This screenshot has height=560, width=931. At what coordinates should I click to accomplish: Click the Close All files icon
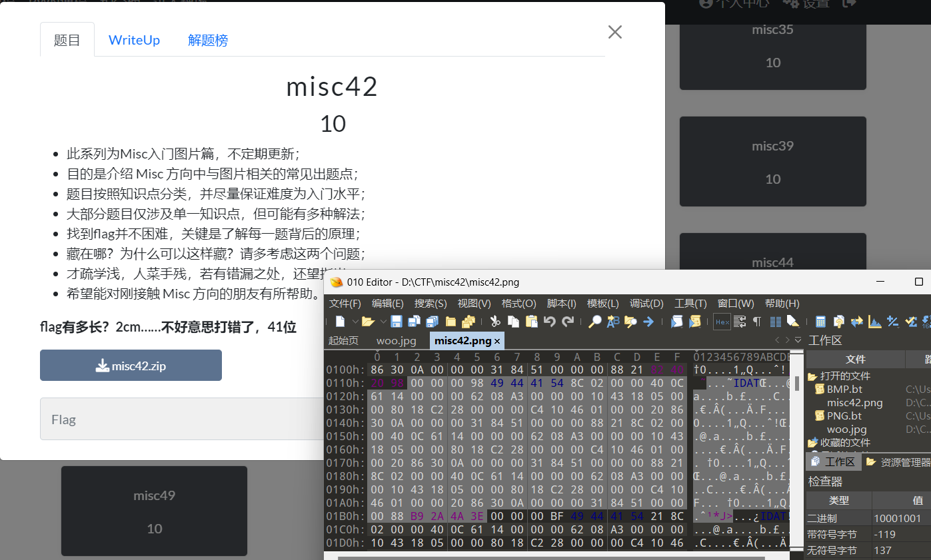pos(468,322)
